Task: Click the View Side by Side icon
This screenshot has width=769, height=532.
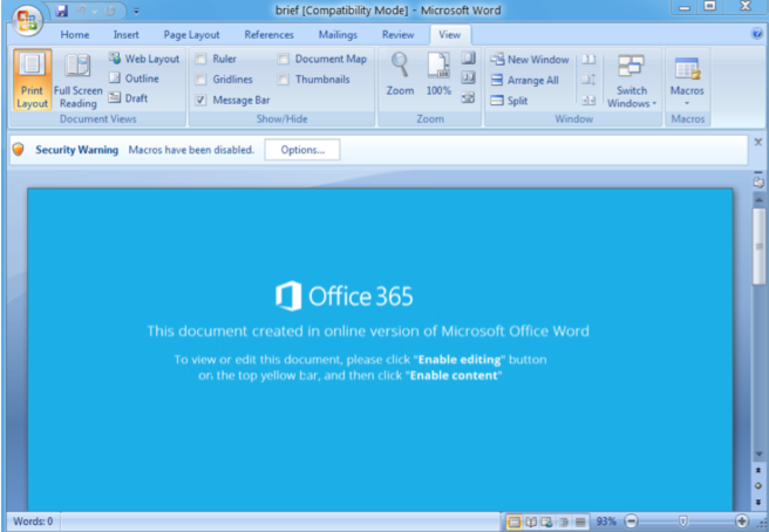Action: 588,59
